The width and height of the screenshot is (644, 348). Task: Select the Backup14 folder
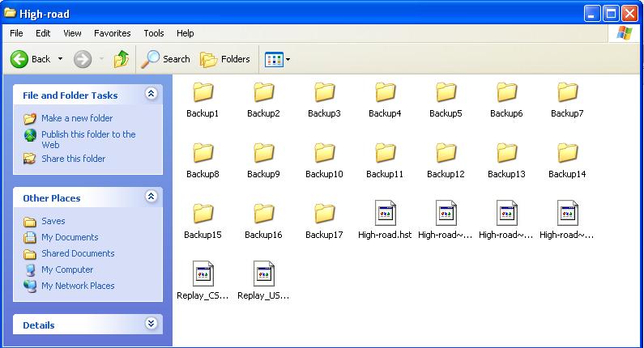pos(567,153)
